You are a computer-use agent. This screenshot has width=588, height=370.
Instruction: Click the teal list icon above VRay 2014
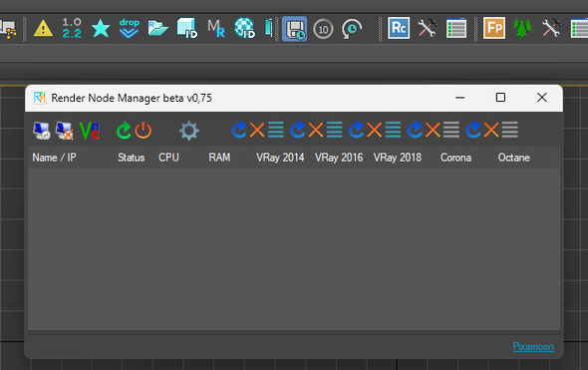coord(276,130)
